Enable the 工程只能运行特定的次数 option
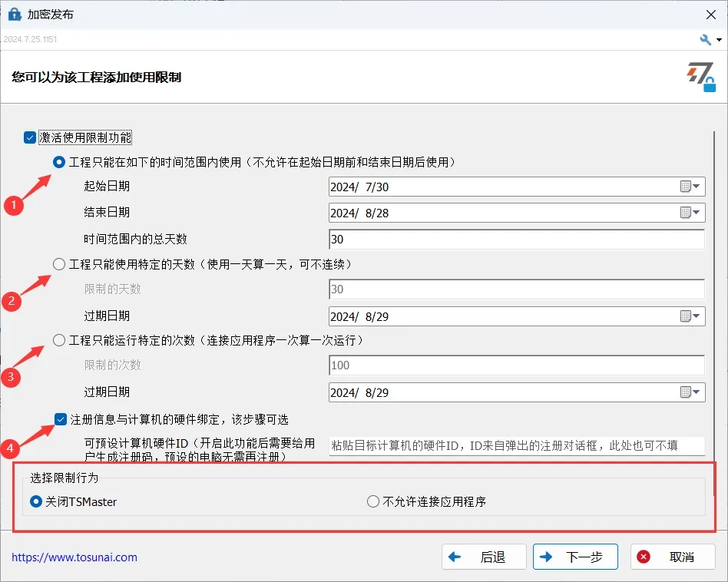 (59, 340)
